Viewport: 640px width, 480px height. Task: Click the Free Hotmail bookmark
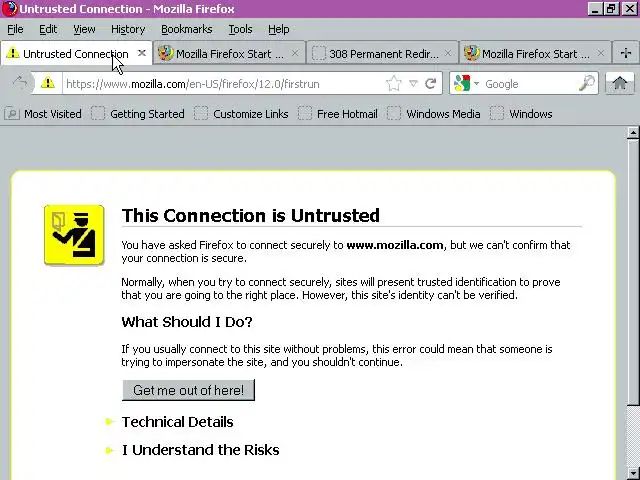click(338, 113)
